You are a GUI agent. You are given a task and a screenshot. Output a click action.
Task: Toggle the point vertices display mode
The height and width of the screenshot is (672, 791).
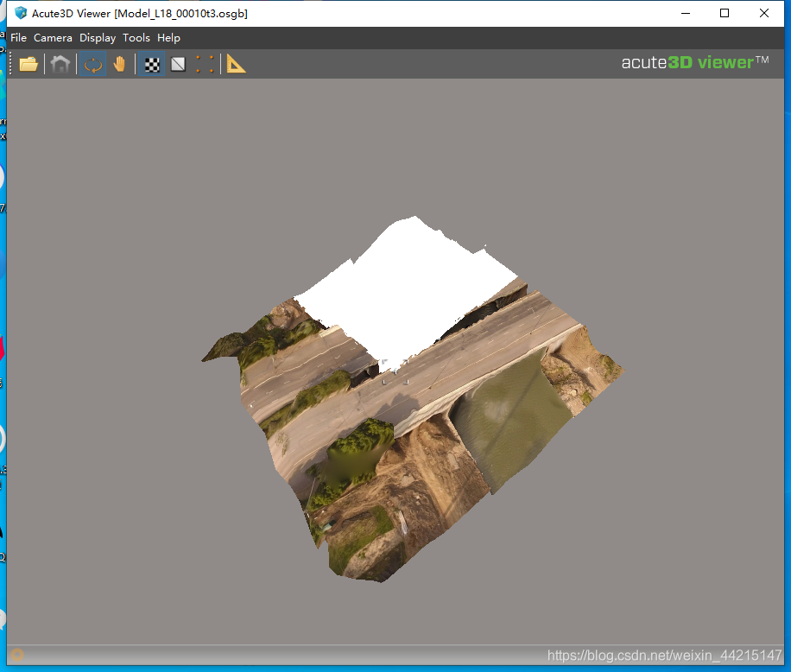205,64
